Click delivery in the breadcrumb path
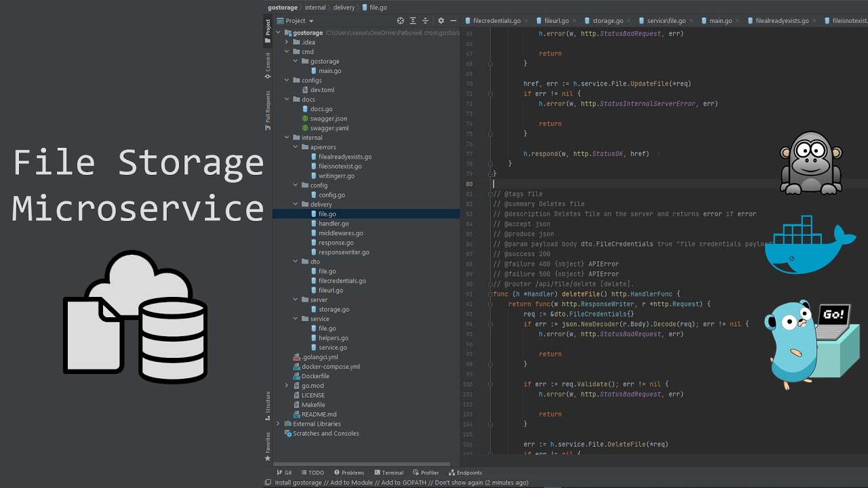 (x=344, y=7)
